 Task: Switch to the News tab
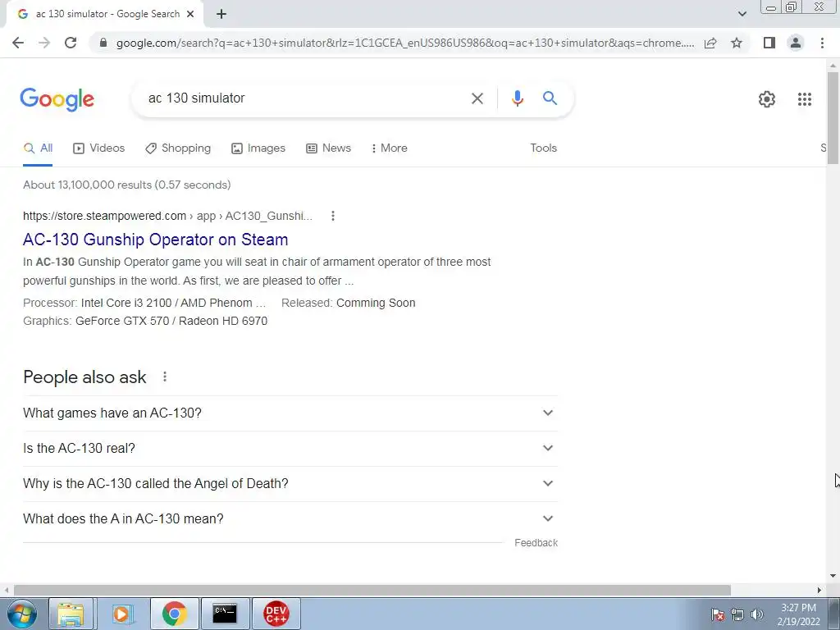tap(328, 148)
